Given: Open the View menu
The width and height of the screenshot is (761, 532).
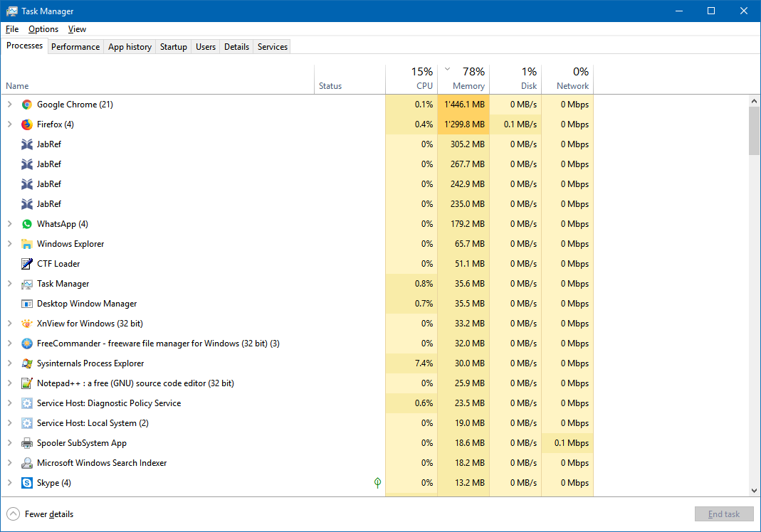Looking at the screenshot, I should point(77,29).
